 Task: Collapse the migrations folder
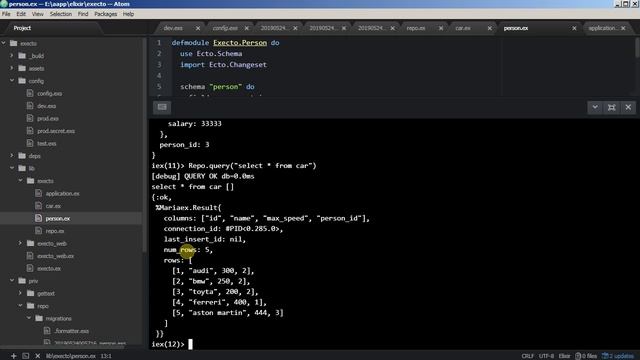(29, 318)
